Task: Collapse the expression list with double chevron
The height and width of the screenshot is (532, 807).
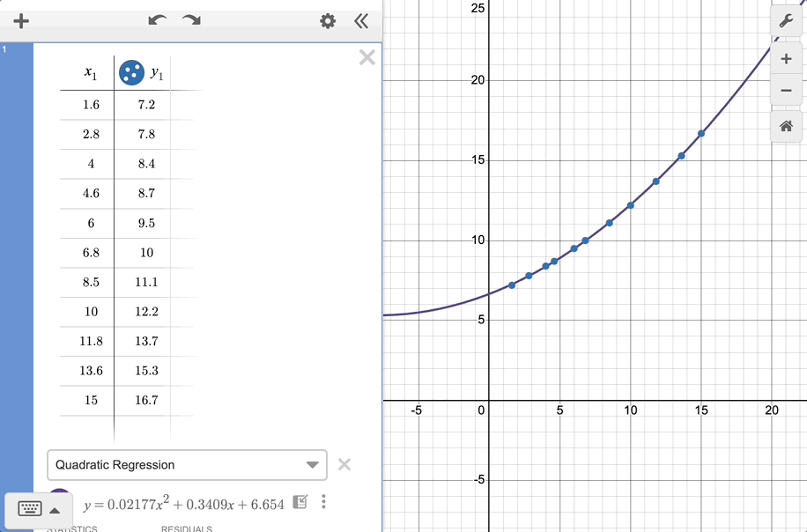Action: pos(361,21)
